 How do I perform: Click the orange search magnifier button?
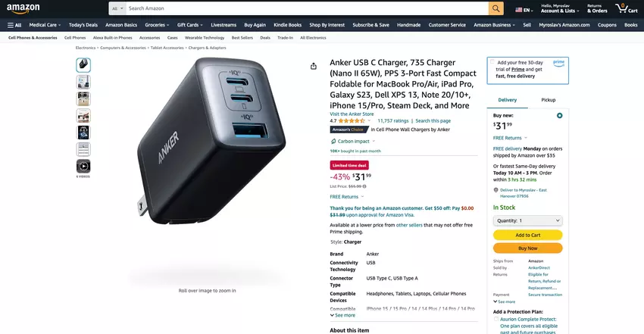496,8
